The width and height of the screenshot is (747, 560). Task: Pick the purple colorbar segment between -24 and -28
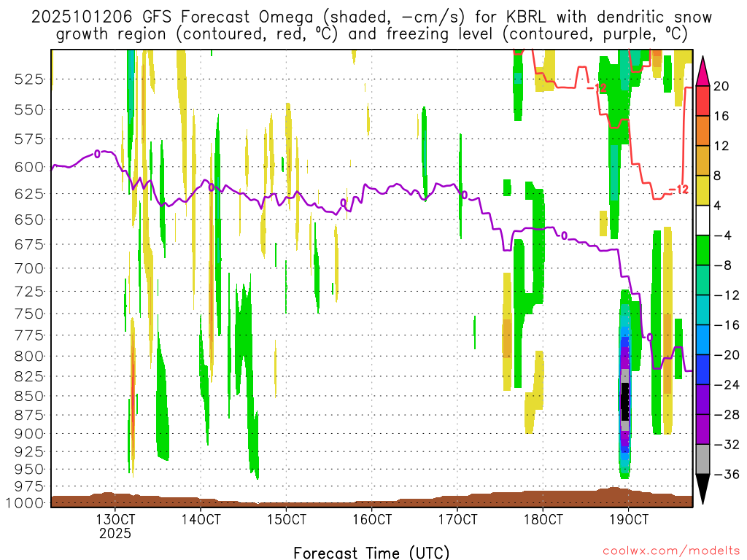[x=703, y=400]
